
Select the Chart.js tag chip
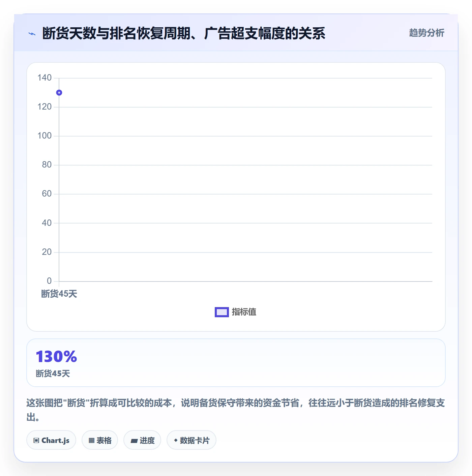pyautogui.click(x=51, y=440)
